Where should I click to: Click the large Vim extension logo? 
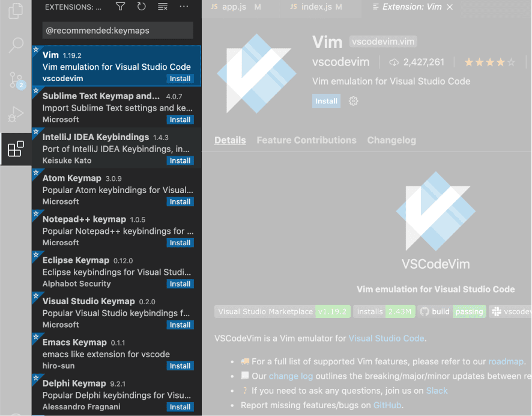[256, 73]
